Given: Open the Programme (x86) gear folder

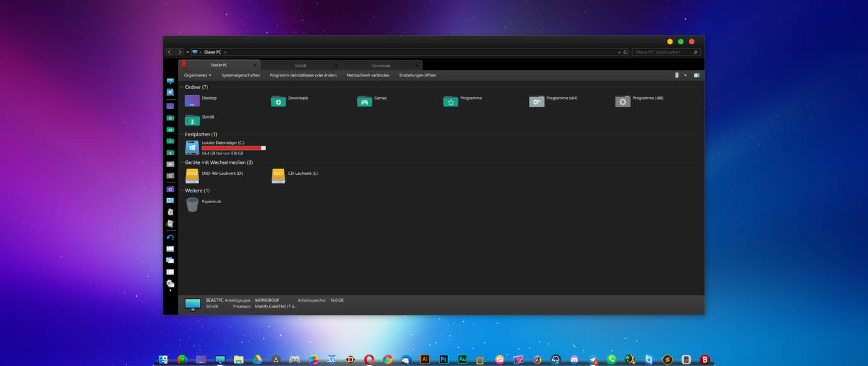Looking at the screenshot, I should coord(623,101).
